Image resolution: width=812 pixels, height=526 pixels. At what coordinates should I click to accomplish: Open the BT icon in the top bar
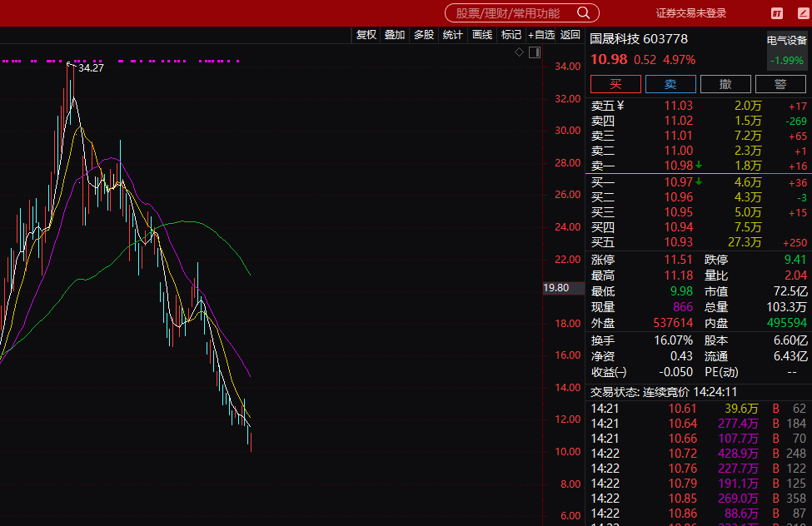pos(777,13)
